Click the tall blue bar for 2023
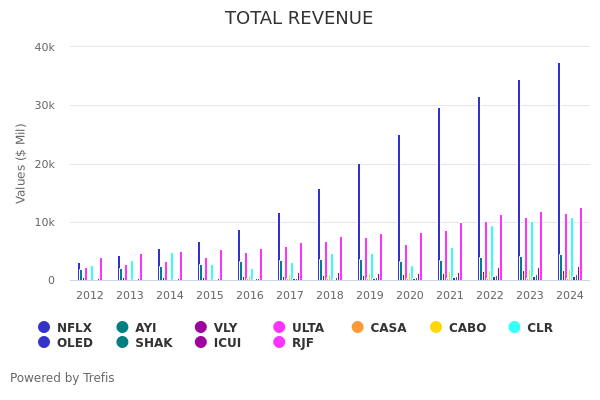 [519, 180]
